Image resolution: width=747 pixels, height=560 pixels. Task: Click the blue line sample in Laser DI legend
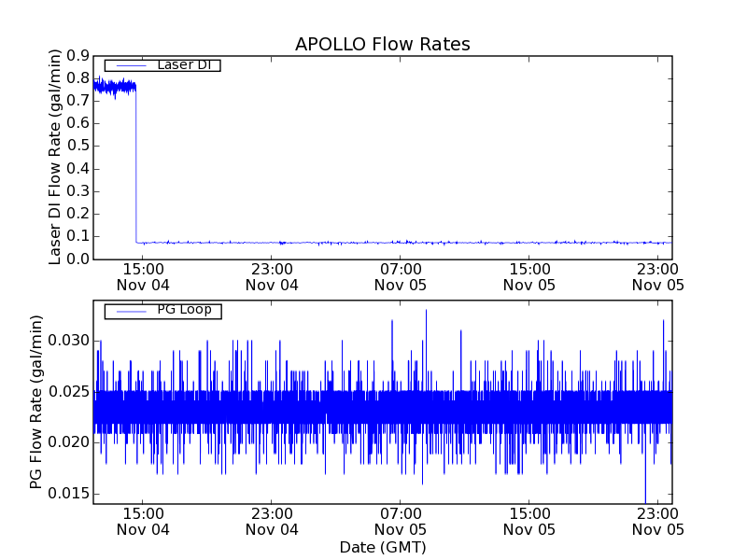click(127, 64)
